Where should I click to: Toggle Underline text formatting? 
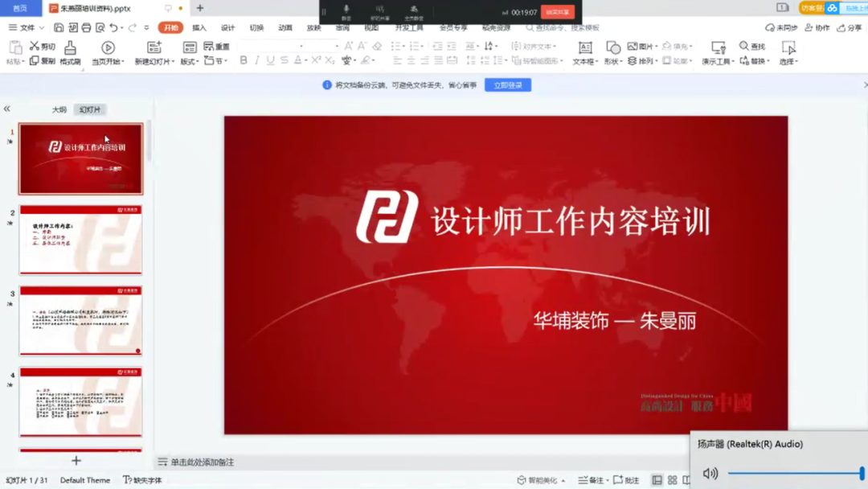click(271, 61)
